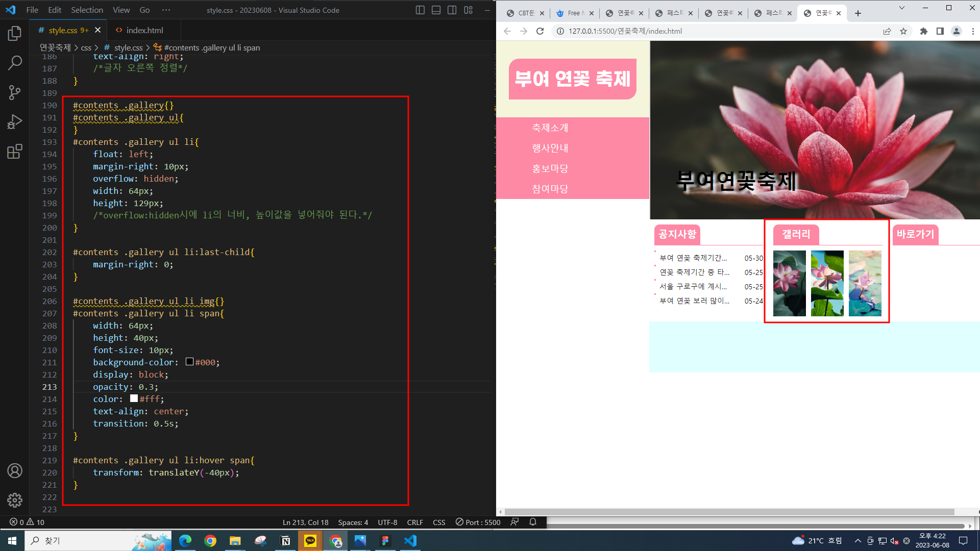Toggle the secondary sidebar layout button

tap(452, 10)
